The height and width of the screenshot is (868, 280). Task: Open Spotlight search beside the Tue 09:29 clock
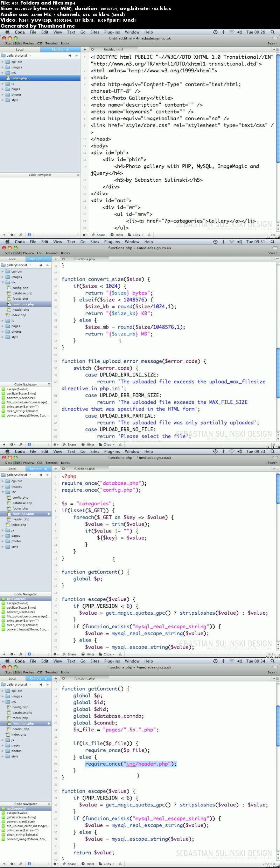(x=273, y=32)
